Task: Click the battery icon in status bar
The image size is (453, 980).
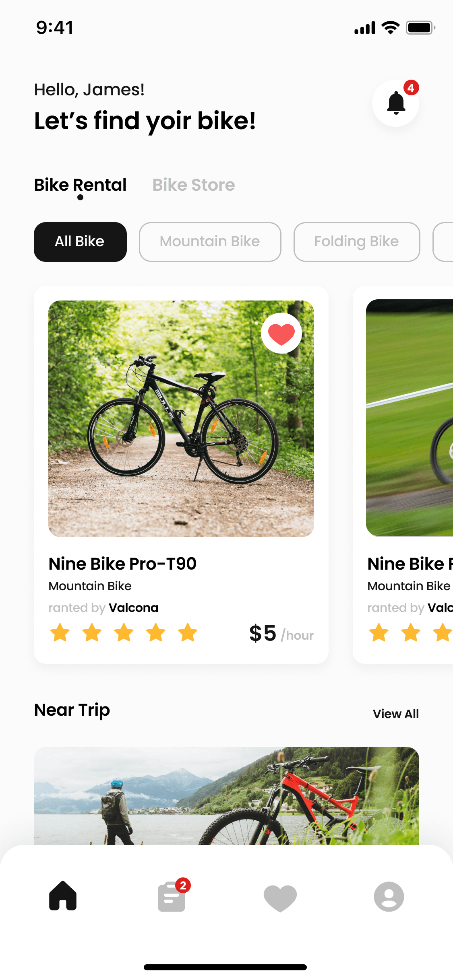Action: pos(420,28)
